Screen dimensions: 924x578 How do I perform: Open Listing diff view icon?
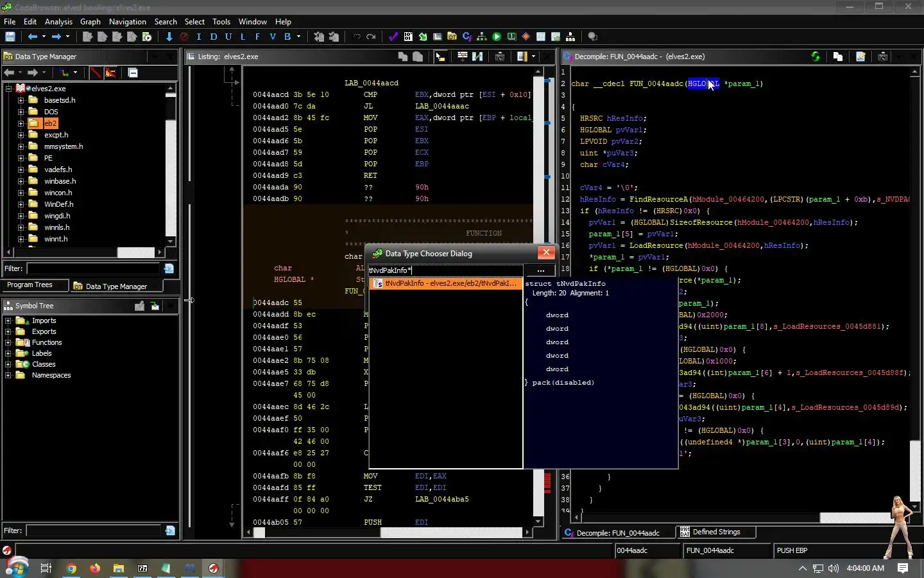click(477, 57)
